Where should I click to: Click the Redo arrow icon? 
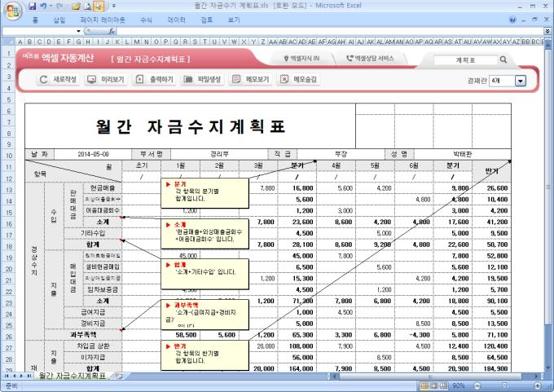point(59,6)
